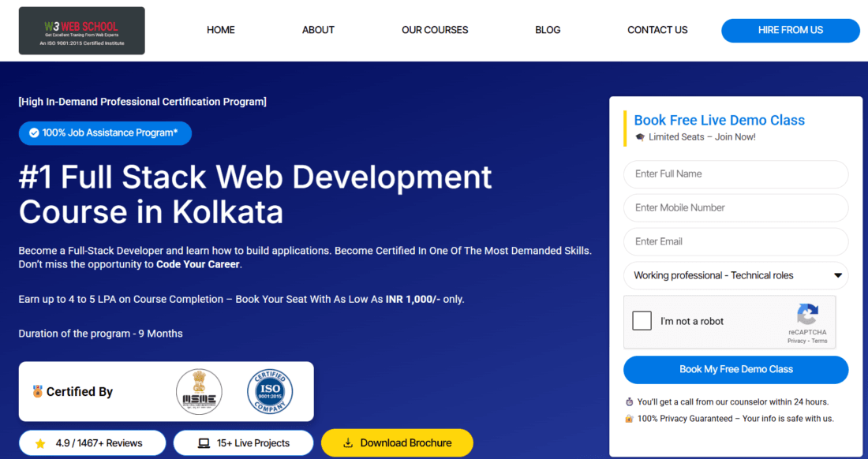Click the star icon beside 4.9 reviews

click(40, 443)
